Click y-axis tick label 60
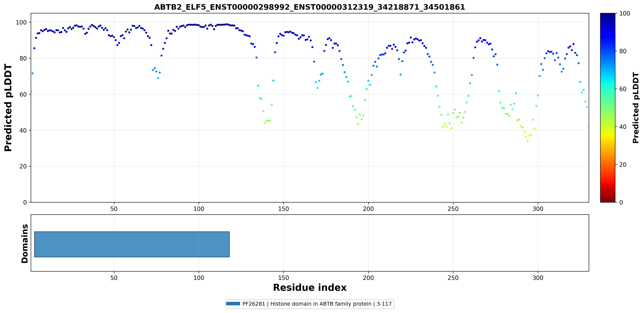This screenshot has height=313, width=644. click(x=23, y=94)
